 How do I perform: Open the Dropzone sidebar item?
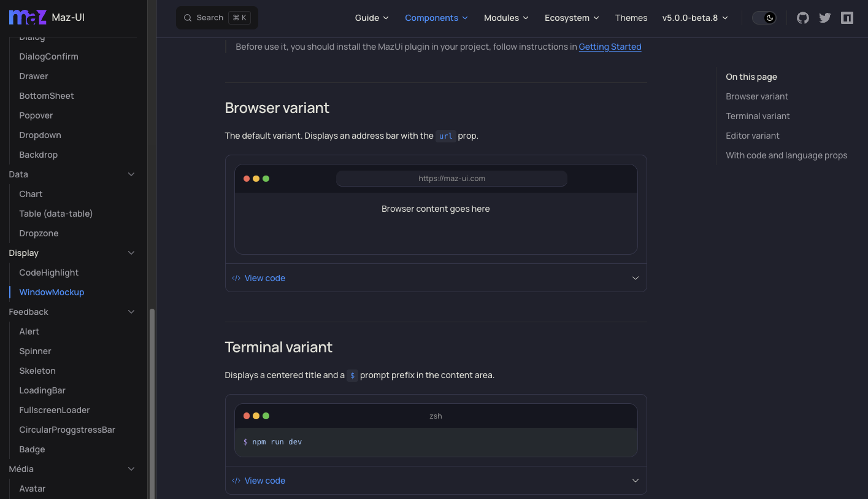[x=39, y=233]
